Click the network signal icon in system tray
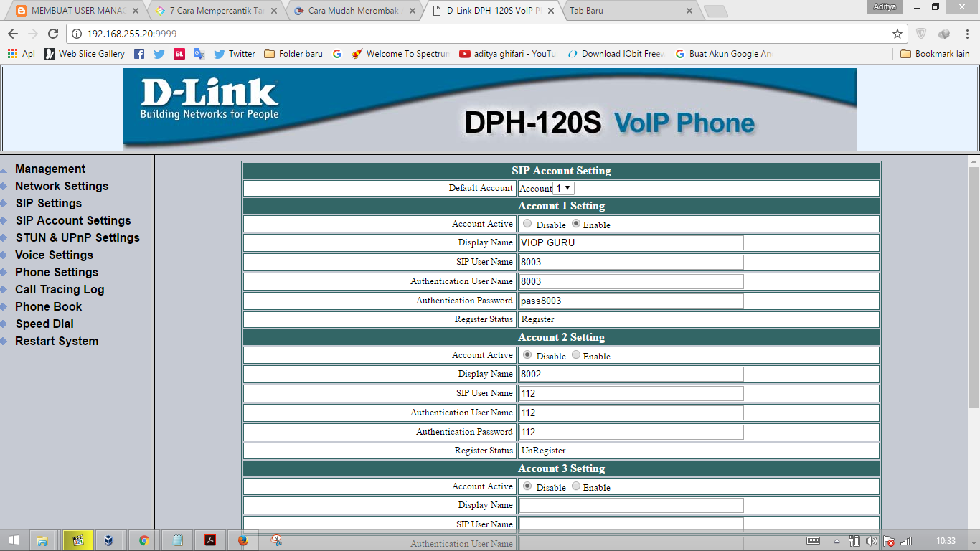Viewport: 980px width, 551px height. pos(907,540)
